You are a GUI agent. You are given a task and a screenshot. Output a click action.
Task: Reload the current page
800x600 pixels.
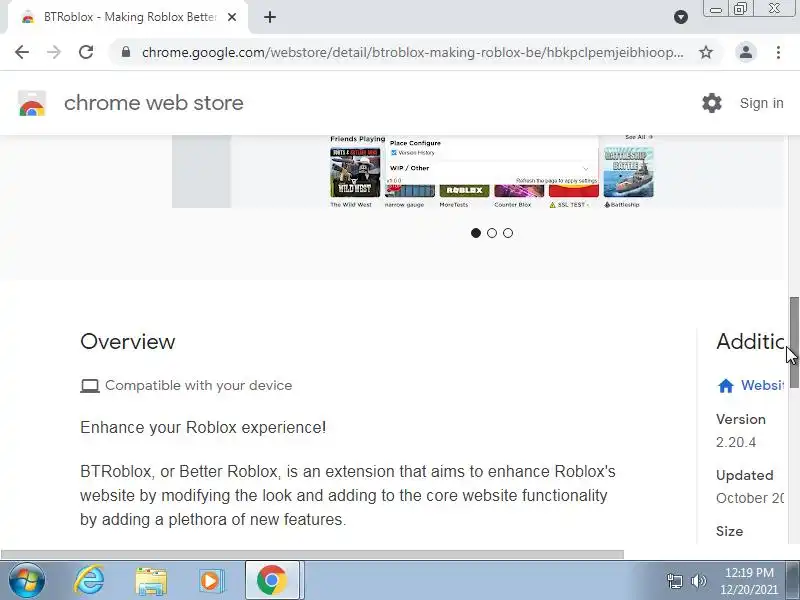[x=86, y=52]
